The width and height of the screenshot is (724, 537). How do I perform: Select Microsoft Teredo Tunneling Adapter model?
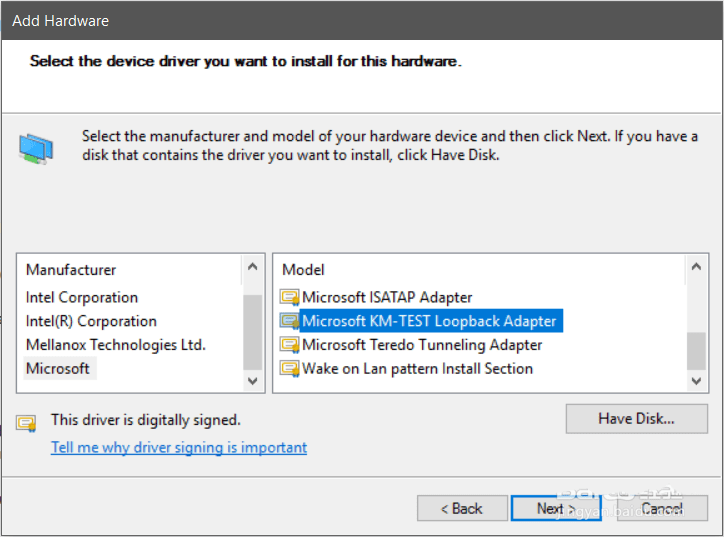point(422,345)
